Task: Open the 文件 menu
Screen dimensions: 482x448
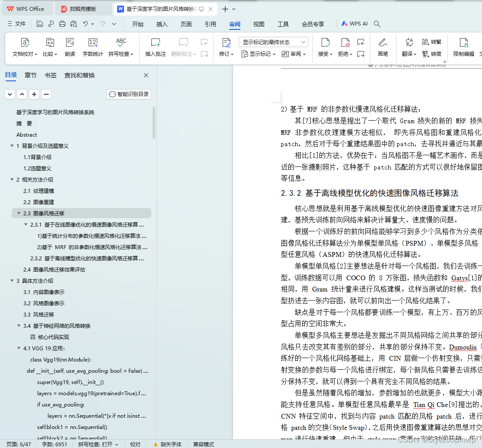Action: [x=16, y=24]
